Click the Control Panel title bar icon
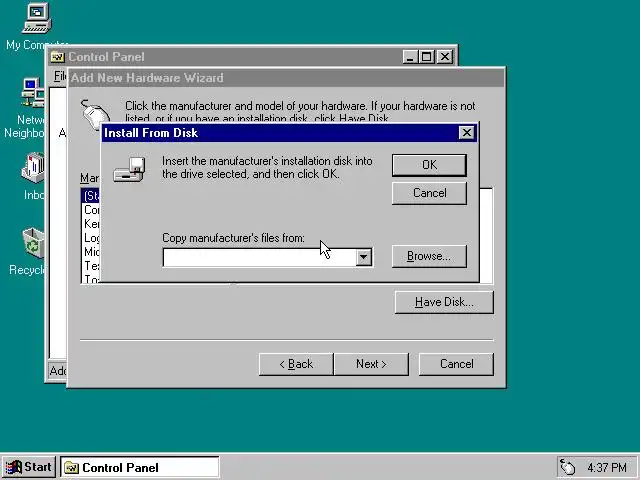The height and width of the screenshot is (480, 640). 58,57
